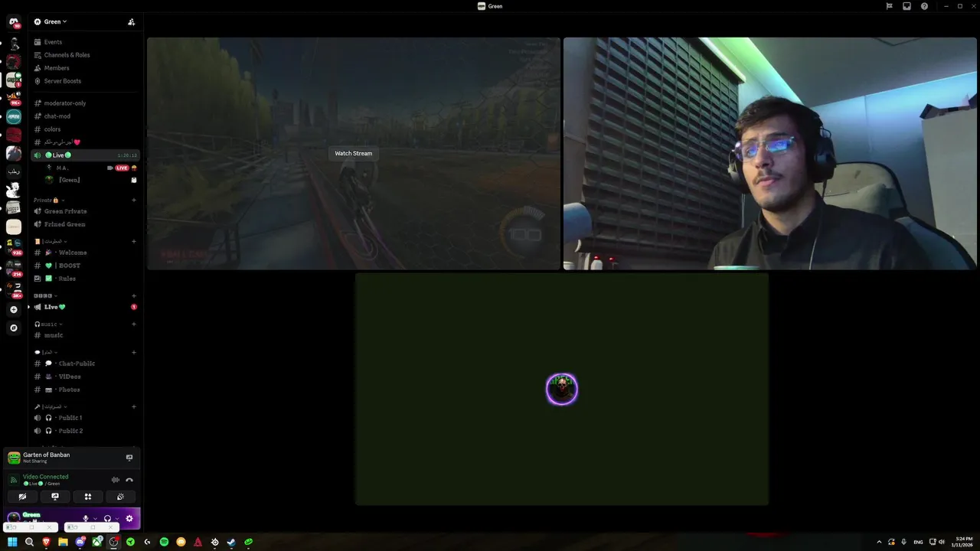Open the Discord help question mark icon
This screenshot has width=980, height=551.
coord(924,6)
